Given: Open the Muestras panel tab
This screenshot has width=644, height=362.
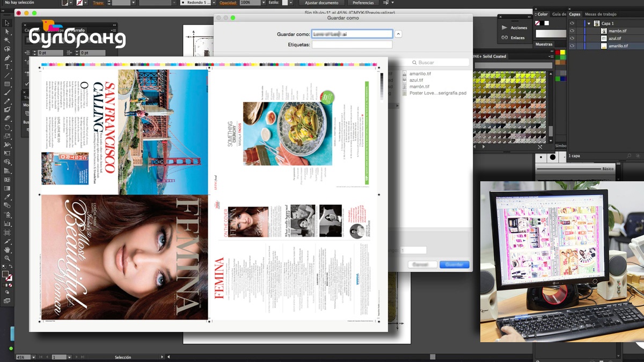Looking at the screenshot, I should pyautogui.click(x=544, y=45).
